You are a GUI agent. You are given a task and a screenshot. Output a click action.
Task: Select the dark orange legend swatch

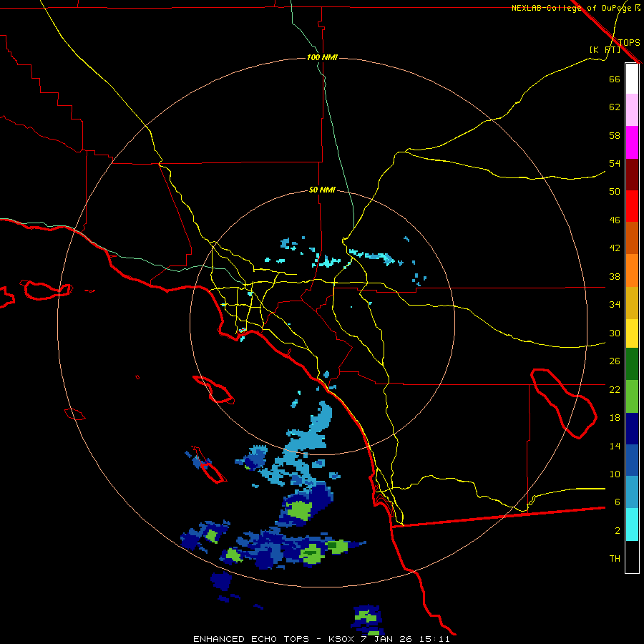tap(632, 238)
